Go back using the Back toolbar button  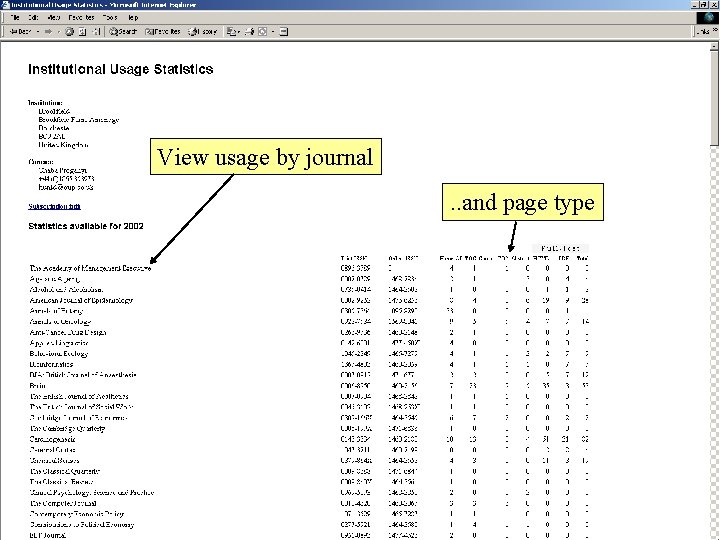(x=20, y=32)
